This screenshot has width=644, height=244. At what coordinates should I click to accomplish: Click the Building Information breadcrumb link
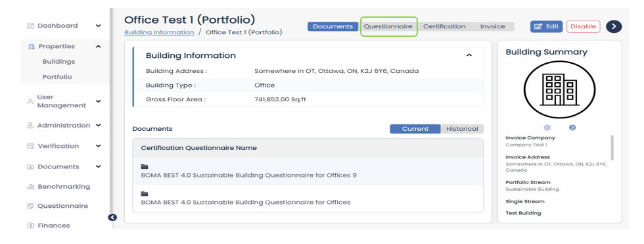[159, 32]
